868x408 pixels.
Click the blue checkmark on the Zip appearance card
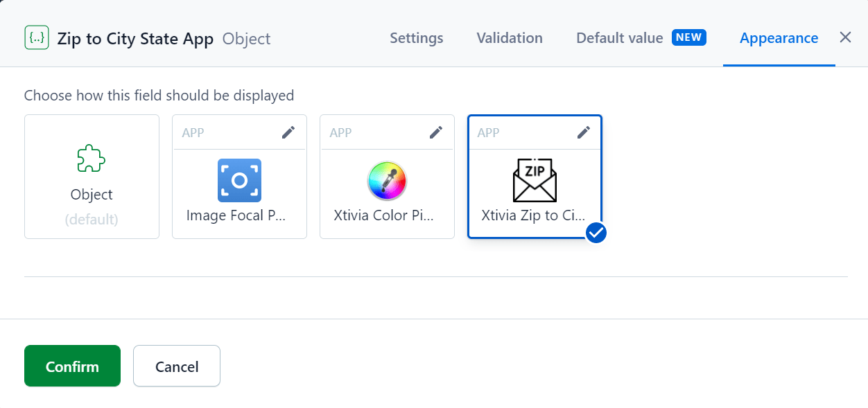595,233
